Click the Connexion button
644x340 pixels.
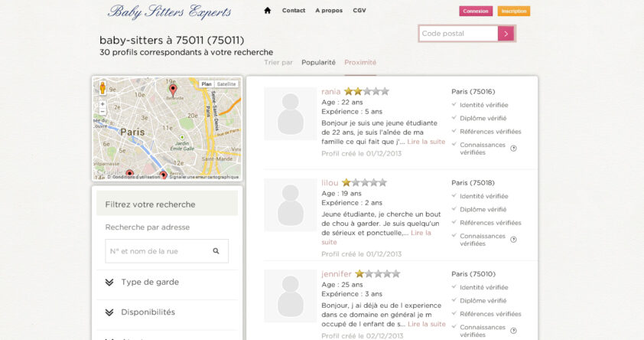coord(476,11)
